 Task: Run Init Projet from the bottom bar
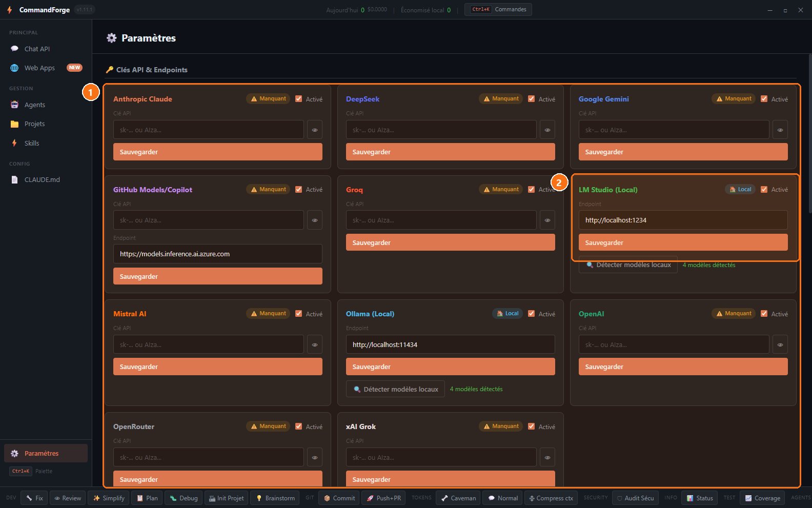click(x=226, y=498)
